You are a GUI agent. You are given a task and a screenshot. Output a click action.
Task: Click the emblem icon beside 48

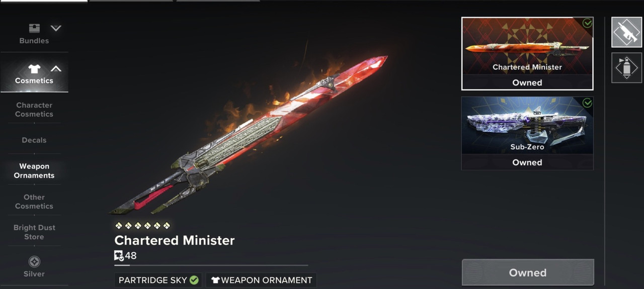[x=119, y=255]
